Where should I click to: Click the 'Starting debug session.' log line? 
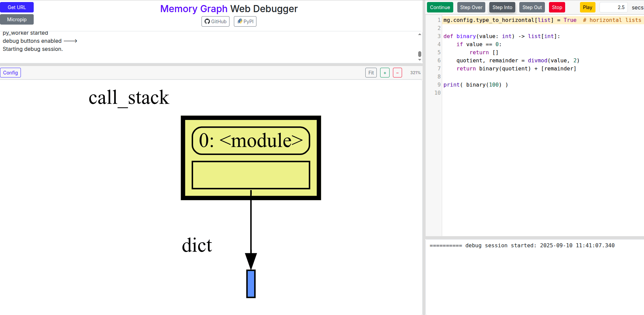coord(33,49)
